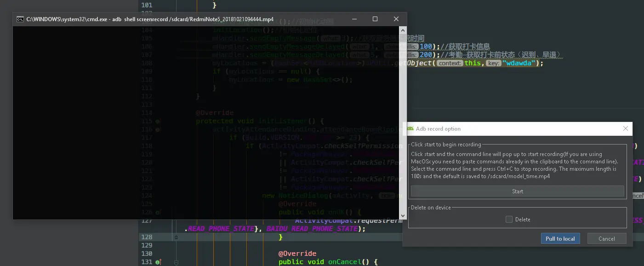
Task: Click the cmd.exe icon in the console title bar
Action: tap(20, 19)
